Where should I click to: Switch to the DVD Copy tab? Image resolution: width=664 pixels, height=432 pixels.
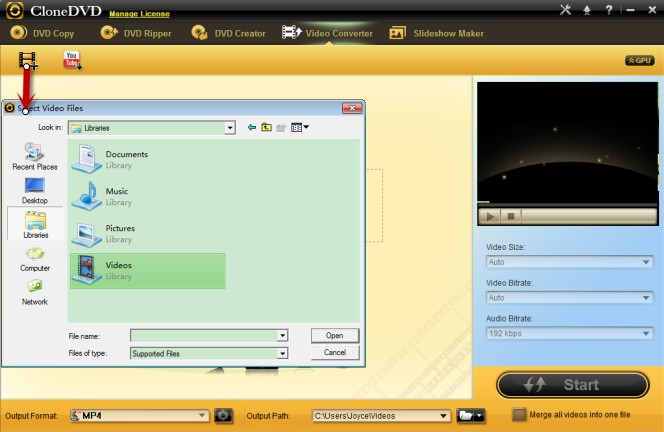[x=42, y=33]
